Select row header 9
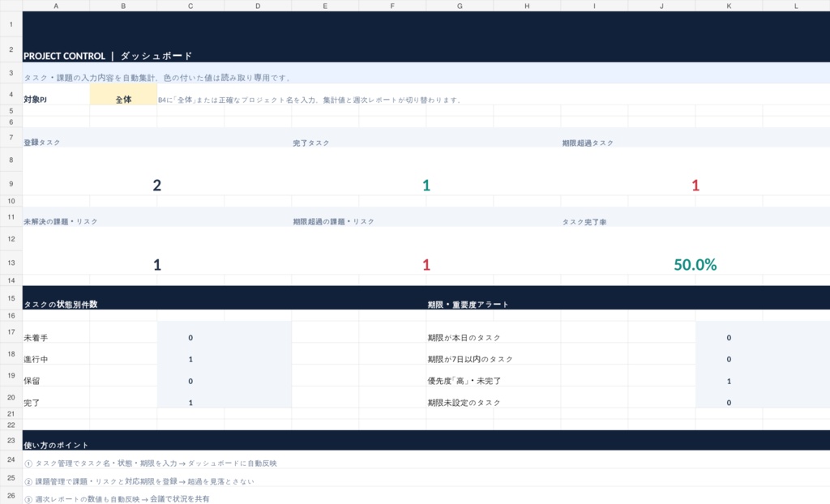Image resolution: width=830 pixels, height=504 pixels. click(11, 184)
